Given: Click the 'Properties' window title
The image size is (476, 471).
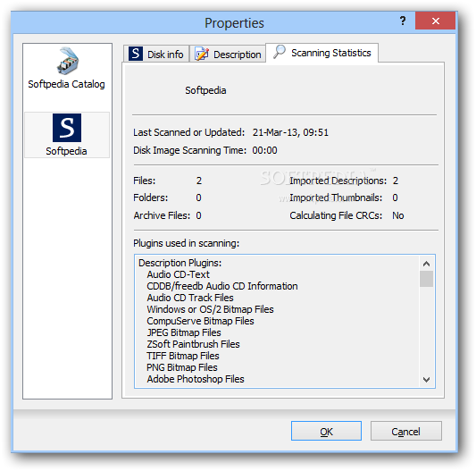Looking at the screenshot, I should [234, 23].
